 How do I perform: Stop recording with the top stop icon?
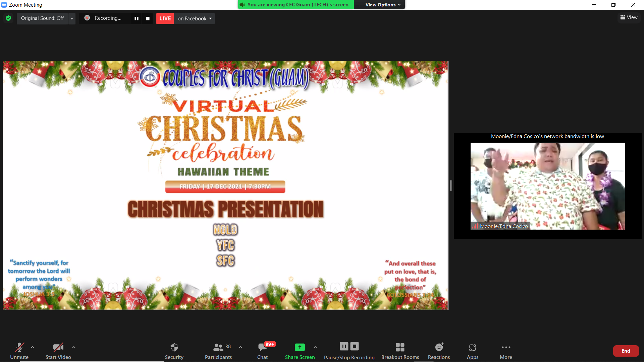coord(148,18)
